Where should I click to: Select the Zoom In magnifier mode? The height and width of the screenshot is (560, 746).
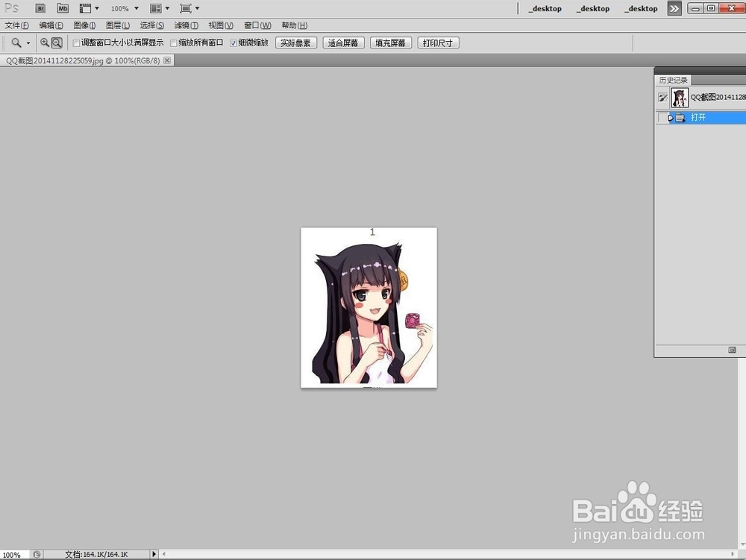(45, 43)
